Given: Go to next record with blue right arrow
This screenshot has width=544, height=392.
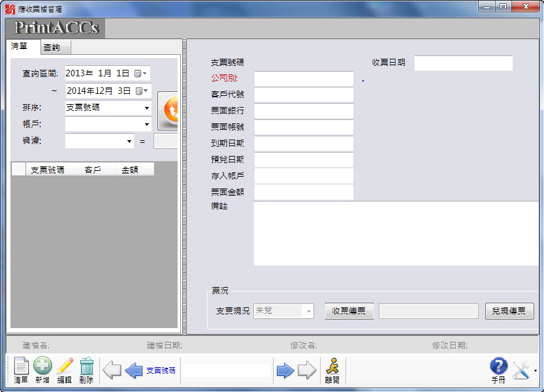Looking at the screenshot, I should click(285, 370).
